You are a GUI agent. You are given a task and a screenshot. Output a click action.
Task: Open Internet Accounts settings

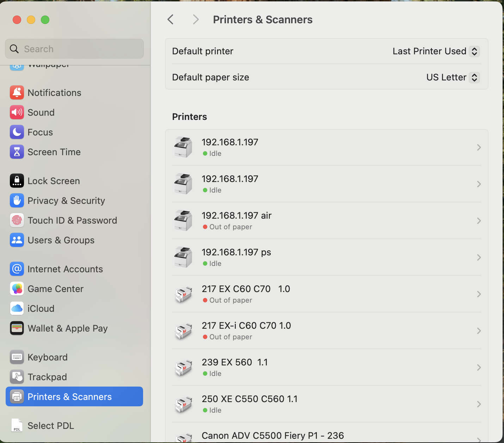tap(65, 269)
